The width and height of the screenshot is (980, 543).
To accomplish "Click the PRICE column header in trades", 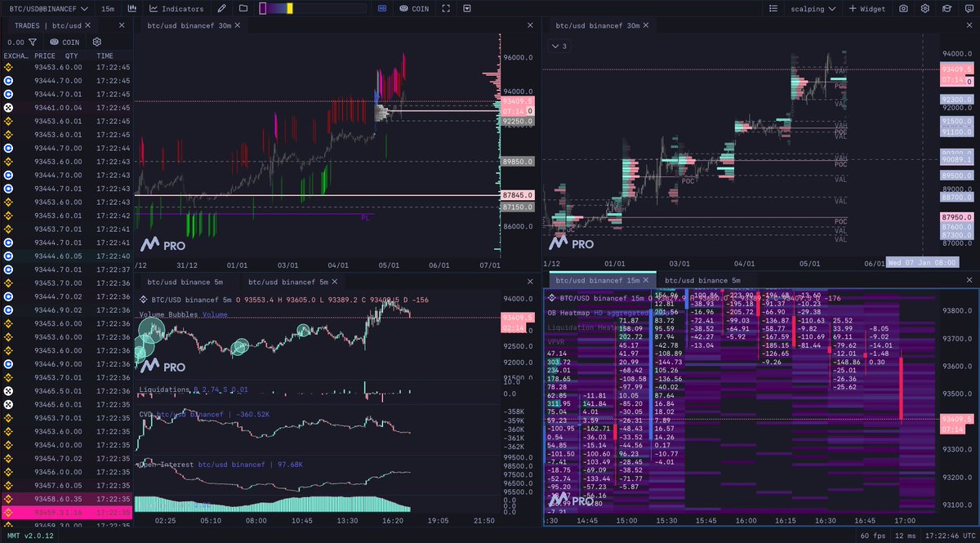I will coord(44,56).
